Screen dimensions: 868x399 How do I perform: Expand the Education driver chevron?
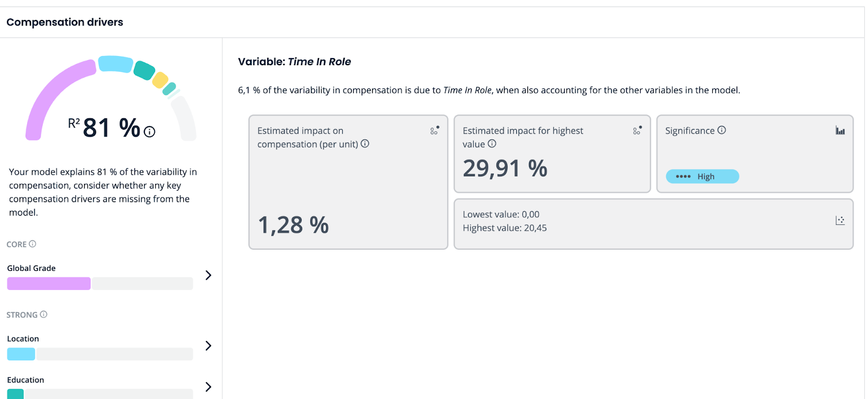click(208, 387)
